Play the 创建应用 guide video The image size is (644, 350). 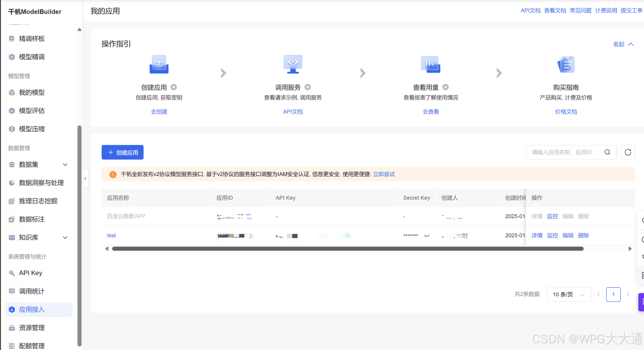173,87
